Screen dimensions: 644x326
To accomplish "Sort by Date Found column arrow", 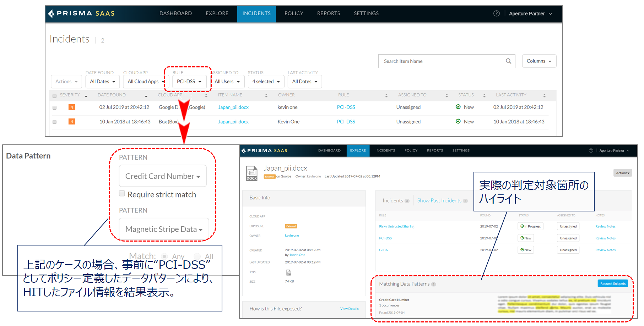I will (x=146, y=96).
